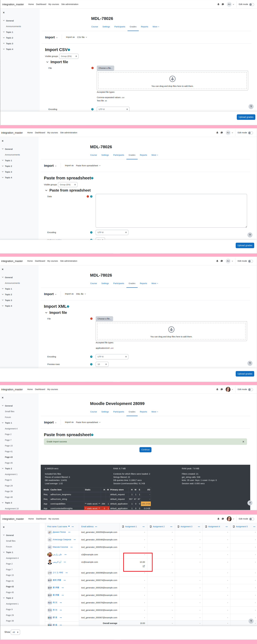Viewport: 257px width, 644px height.
Task: Toggle Edit mode on Grade import success page
Action: (x=250, y=389)
